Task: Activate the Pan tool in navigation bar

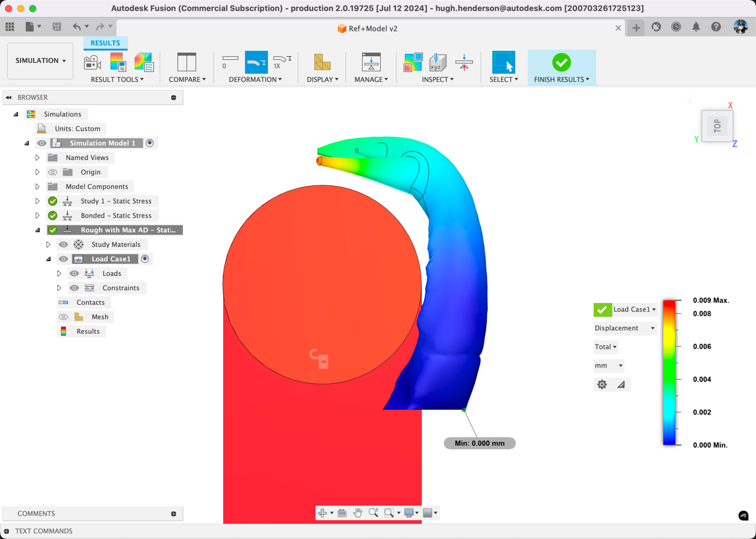Action: [x=357, y=512]
